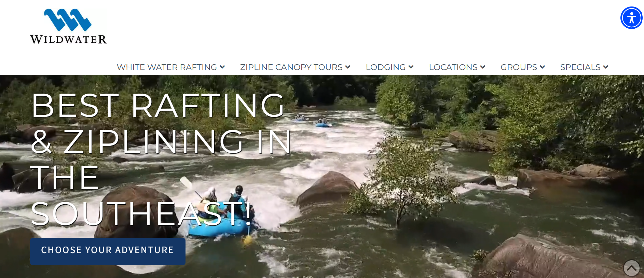Select the Lodging menu item

(386, 67)
